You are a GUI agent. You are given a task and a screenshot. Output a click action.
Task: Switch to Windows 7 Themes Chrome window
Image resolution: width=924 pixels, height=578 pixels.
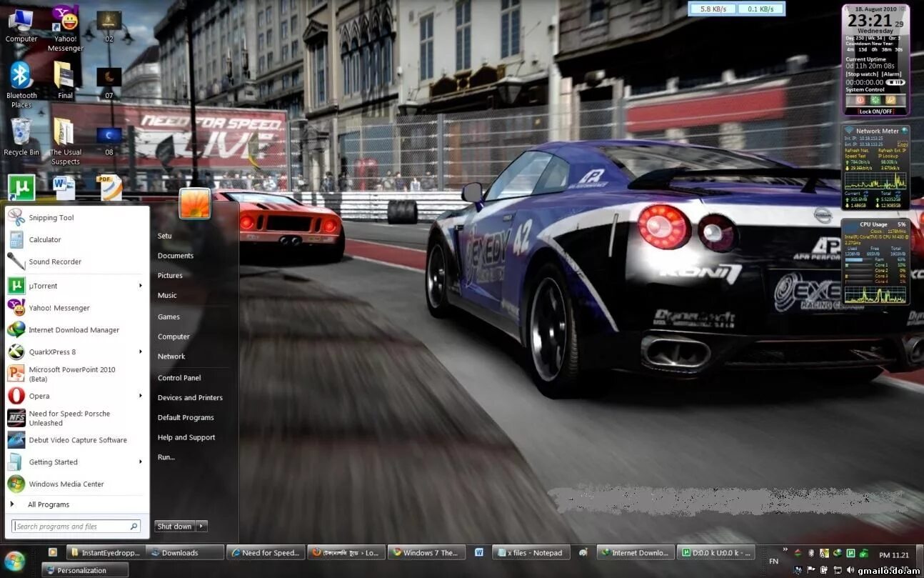pyautogui.click(x=426, y=552)
